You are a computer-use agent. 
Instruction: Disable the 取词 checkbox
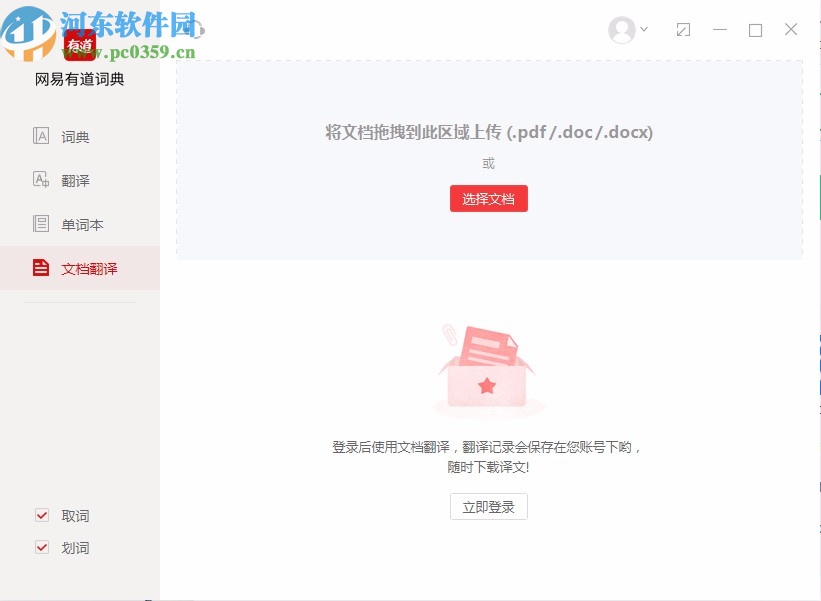coord(42,515)
